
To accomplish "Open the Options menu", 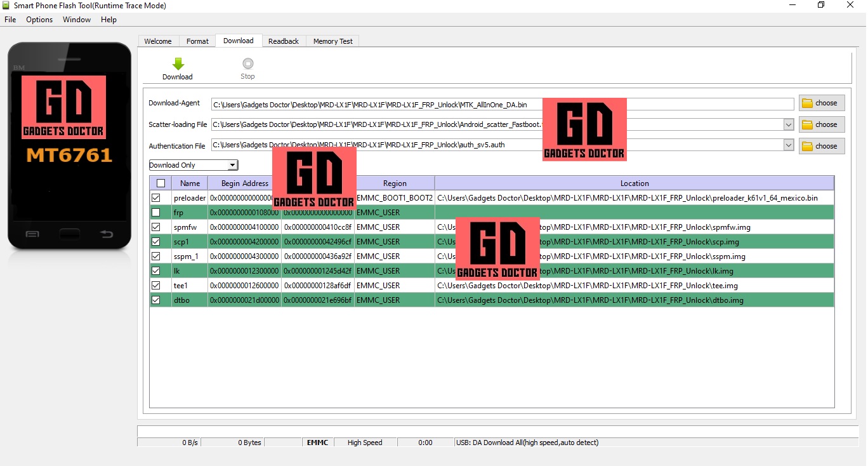I will pyautogui.click(x=39, y=20).
